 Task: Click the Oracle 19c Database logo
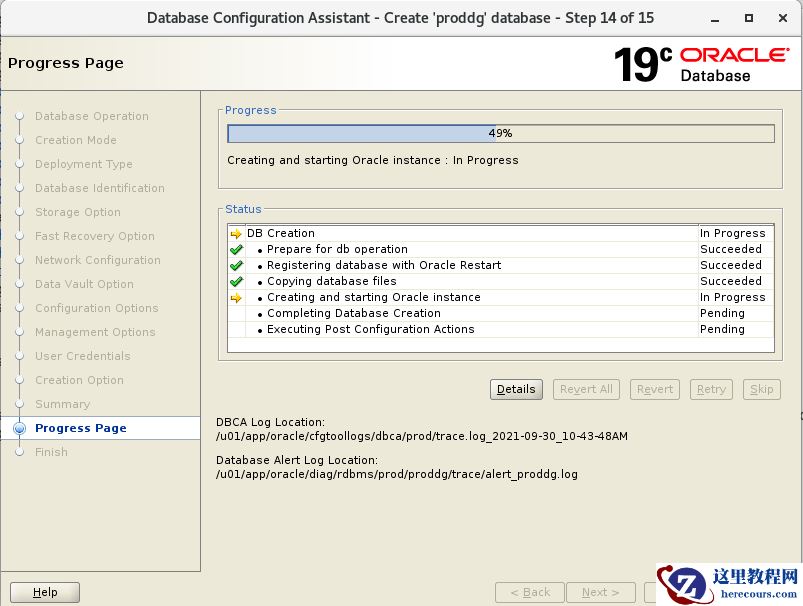coord(702,65)
